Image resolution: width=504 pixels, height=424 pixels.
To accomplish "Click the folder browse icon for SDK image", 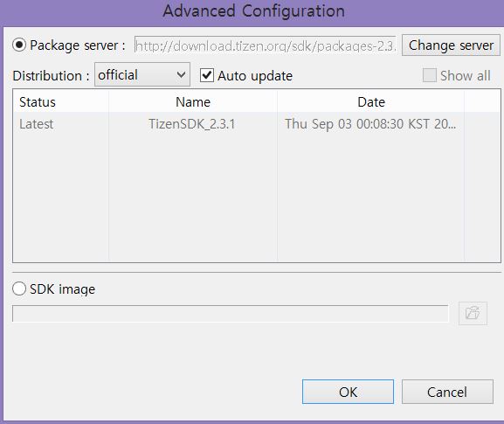I will click(x=473, y=313).
